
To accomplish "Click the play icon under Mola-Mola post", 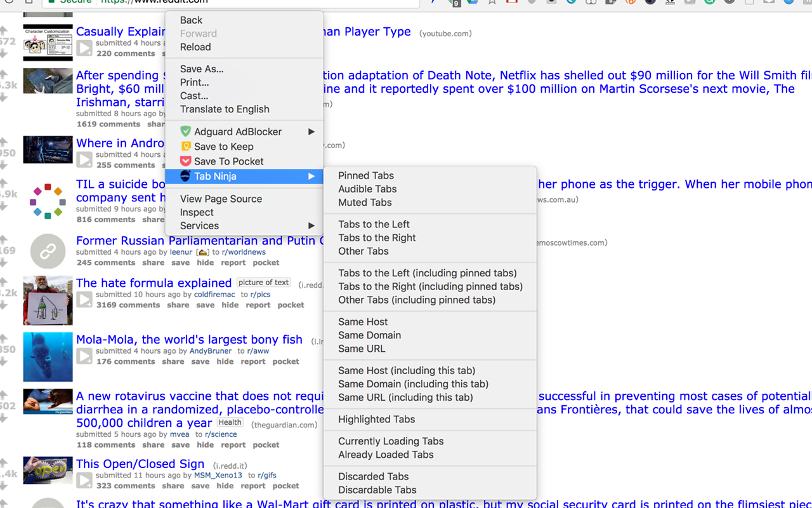I will coord(84,356).
